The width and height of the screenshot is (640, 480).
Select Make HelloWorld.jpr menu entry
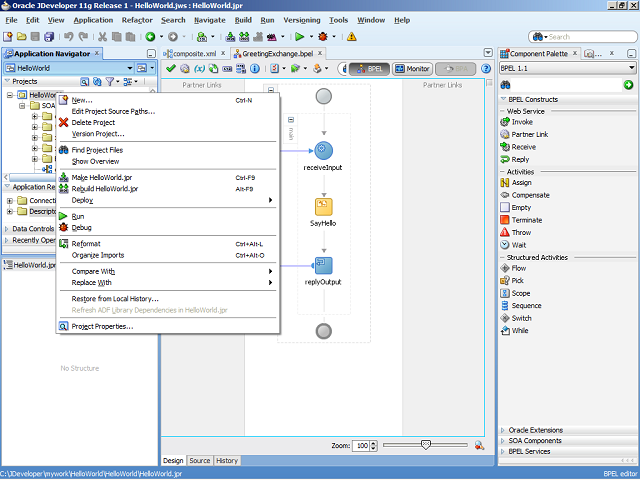102,177
